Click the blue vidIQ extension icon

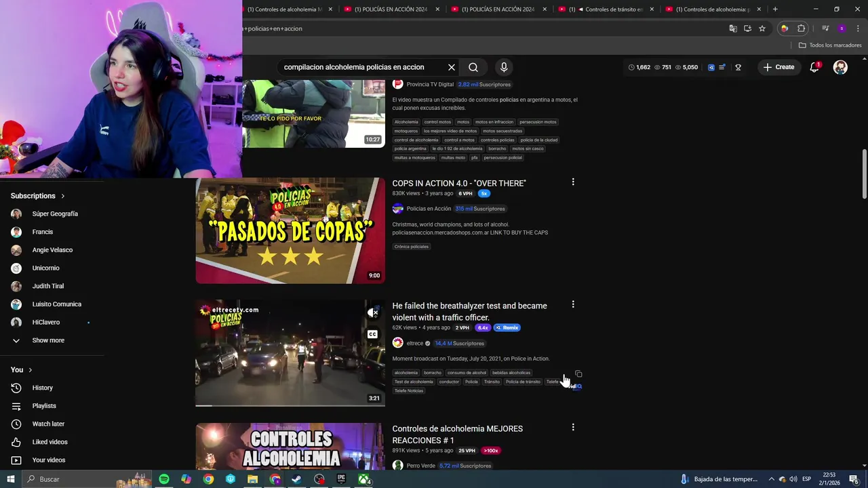point(711,67)
